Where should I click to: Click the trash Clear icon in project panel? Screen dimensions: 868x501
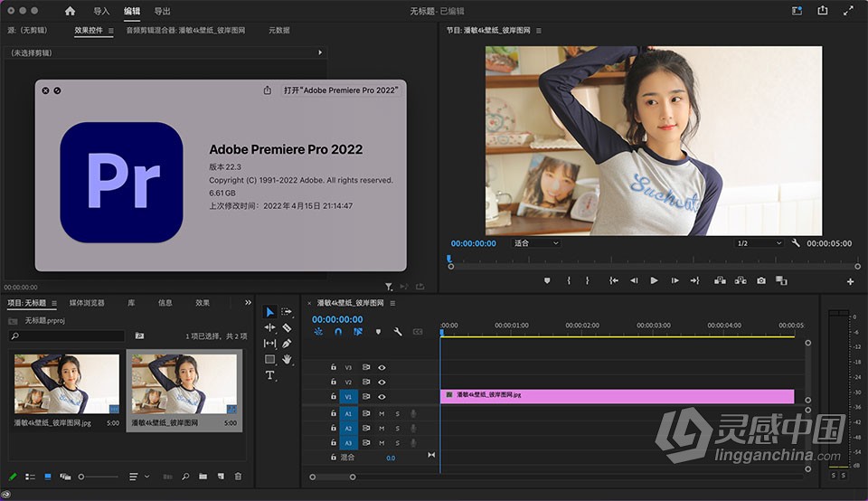pos(238,476)
